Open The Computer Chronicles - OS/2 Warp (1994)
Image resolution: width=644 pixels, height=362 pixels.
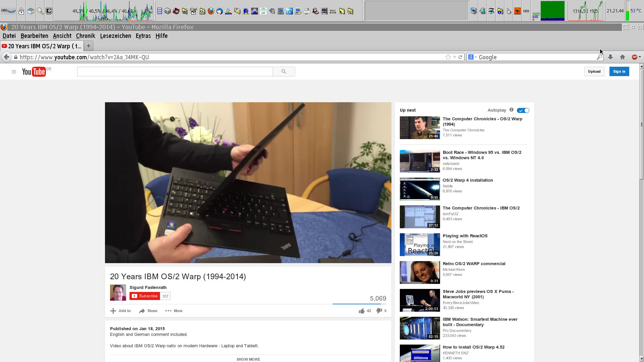tap(482, 121)
